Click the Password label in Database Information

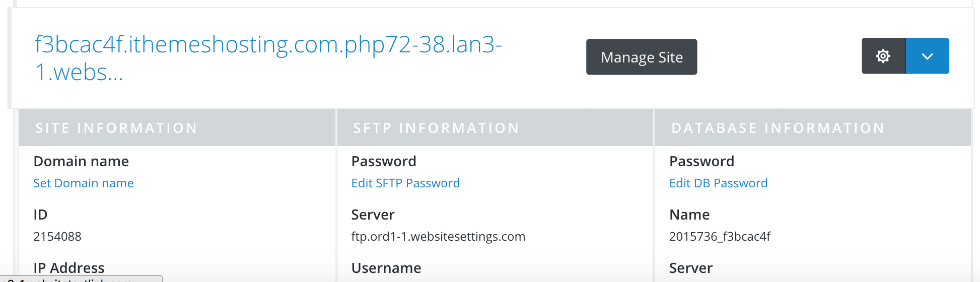click(x=702, y=161)
